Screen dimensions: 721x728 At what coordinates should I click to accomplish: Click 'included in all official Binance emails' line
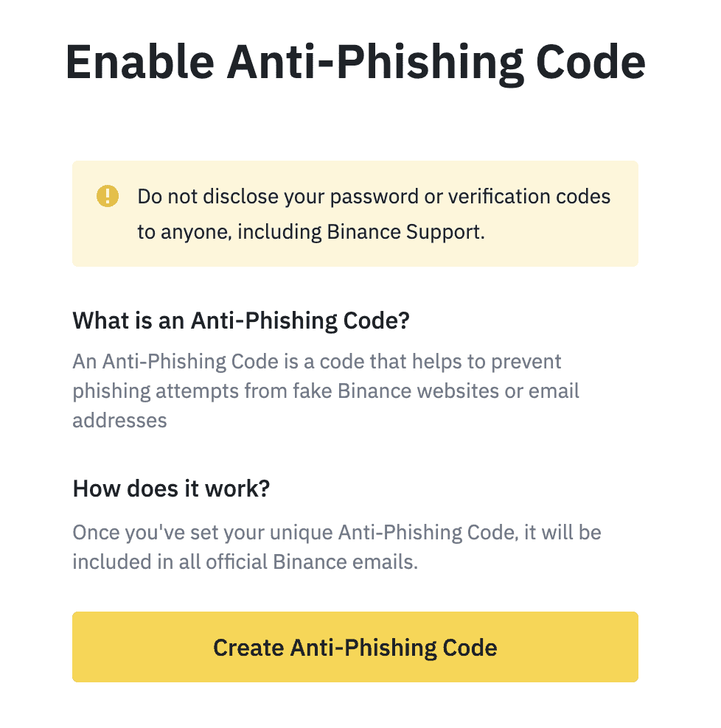point(245,561)
